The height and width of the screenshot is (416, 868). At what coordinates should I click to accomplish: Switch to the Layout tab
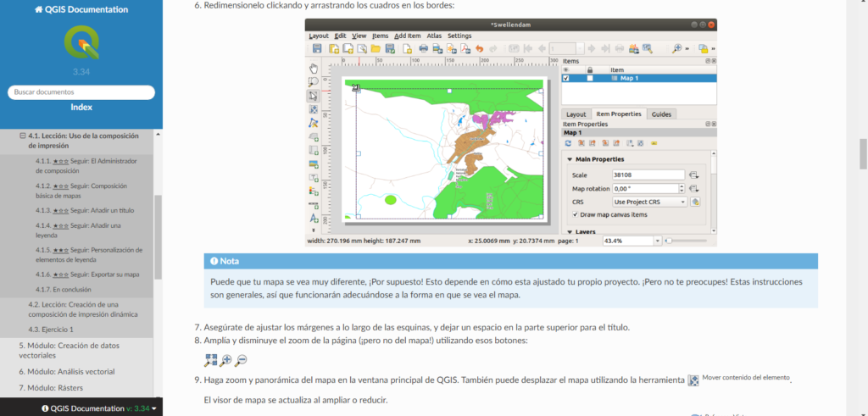(576, 114)
